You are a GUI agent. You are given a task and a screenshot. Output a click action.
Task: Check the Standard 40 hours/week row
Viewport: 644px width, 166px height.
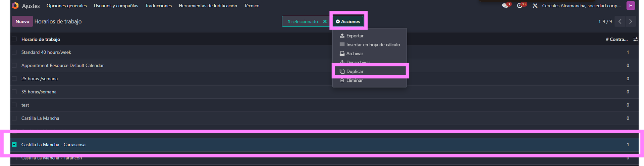[x=14, y=52]
